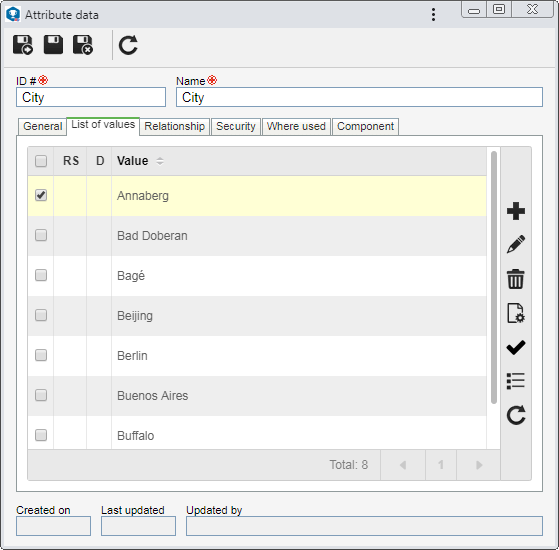The width and height of the screenshot is (559, 550).
Task: Edit selected value with pencil icon
Action: coord(516,244)
